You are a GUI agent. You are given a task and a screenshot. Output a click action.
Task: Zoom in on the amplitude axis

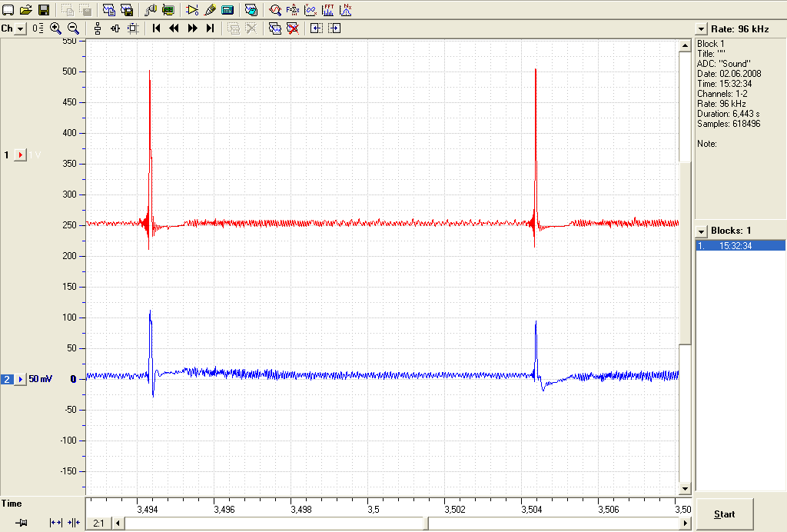click(x=55, y=28)
